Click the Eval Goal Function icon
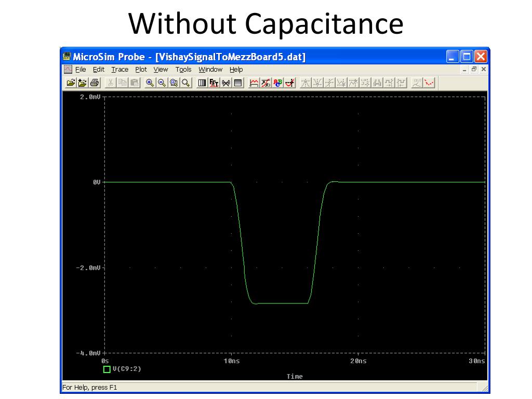Image resolution: width=532 pixels, height=399 pixels. coord(265,83)
